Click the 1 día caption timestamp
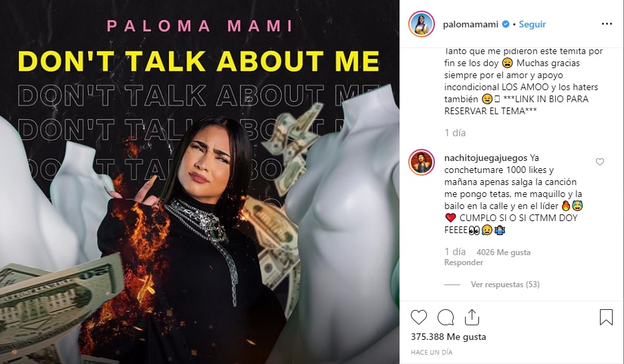The height and width of the screenshot is (364, 624). (455, 133)
